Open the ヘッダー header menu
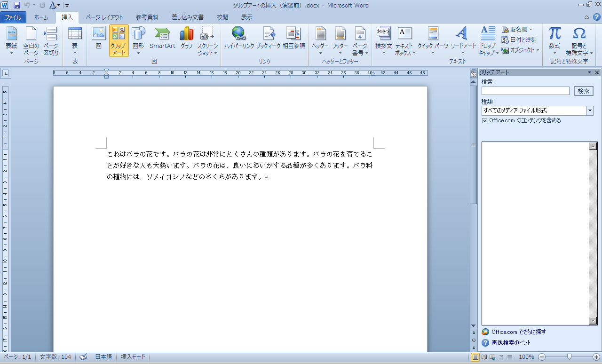602x364 pixels. click(x=320, y=40)
